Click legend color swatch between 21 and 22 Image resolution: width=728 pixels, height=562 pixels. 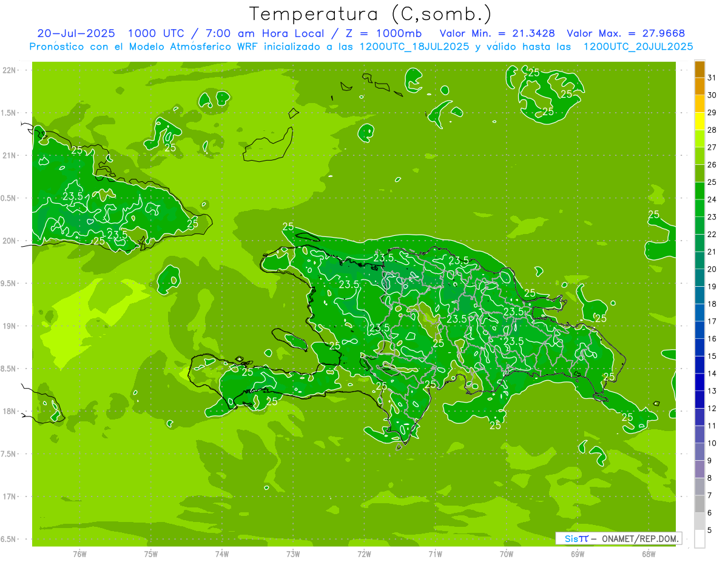pos(699,243)
